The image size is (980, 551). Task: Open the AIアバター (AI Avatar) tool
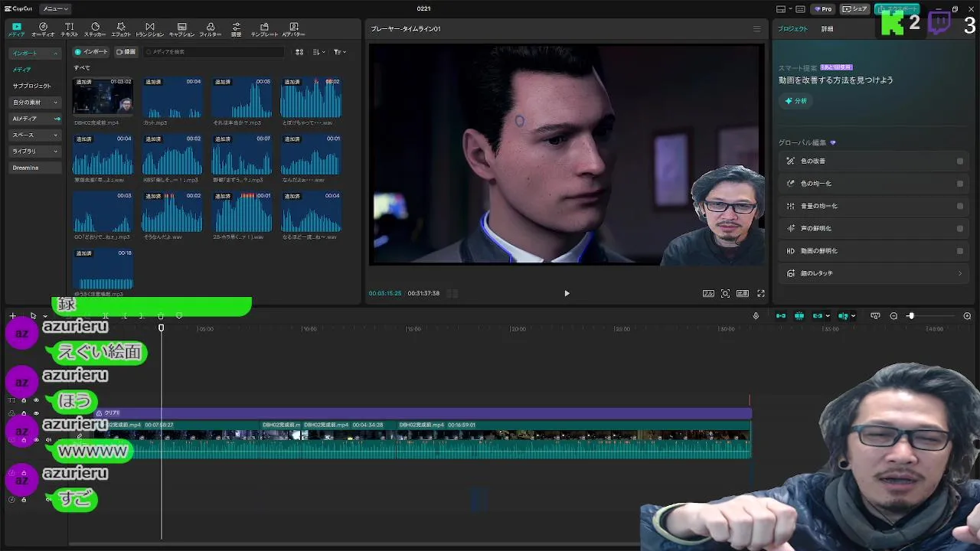pos(294,29)
